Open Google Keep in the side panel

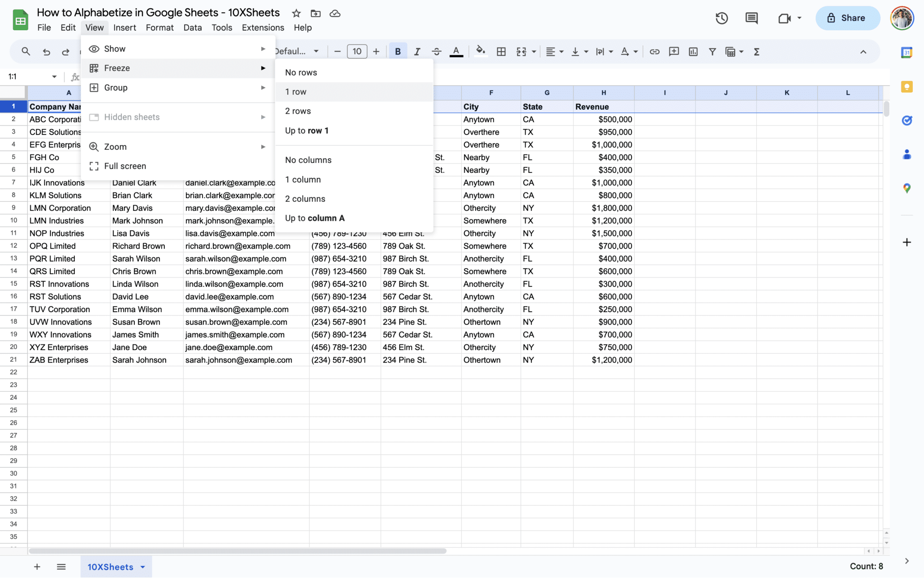906,87
